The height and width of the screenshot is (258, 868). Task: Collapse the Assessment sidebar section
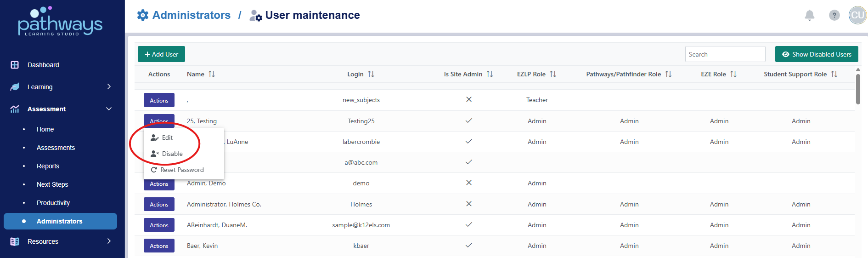(109, 109)
